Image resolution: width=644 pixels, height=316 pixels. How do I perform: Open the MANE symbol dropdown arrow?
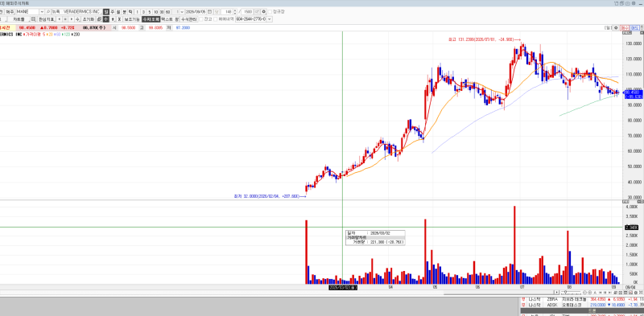pyautogui.click(x=42, y=11)
